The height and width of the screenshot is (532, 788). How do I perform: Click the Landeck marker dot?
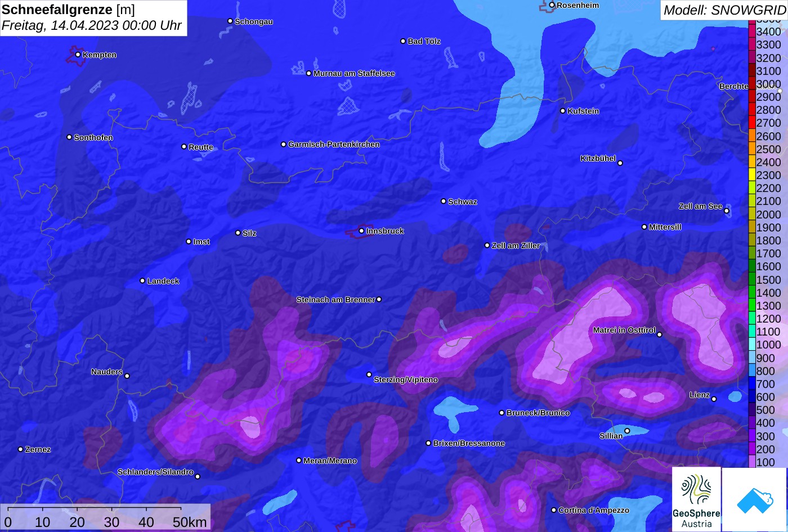coord(142,281)
